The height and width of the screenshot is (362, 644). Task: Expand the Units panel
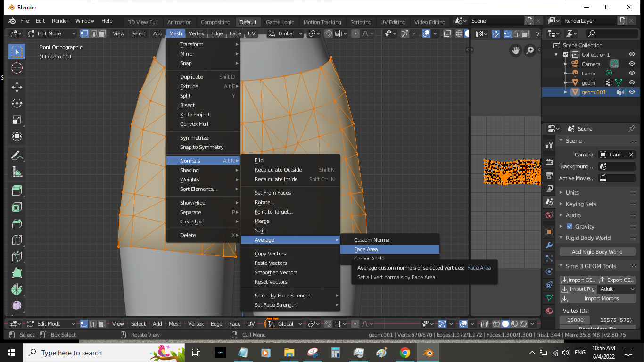click(x=572, y=193)
